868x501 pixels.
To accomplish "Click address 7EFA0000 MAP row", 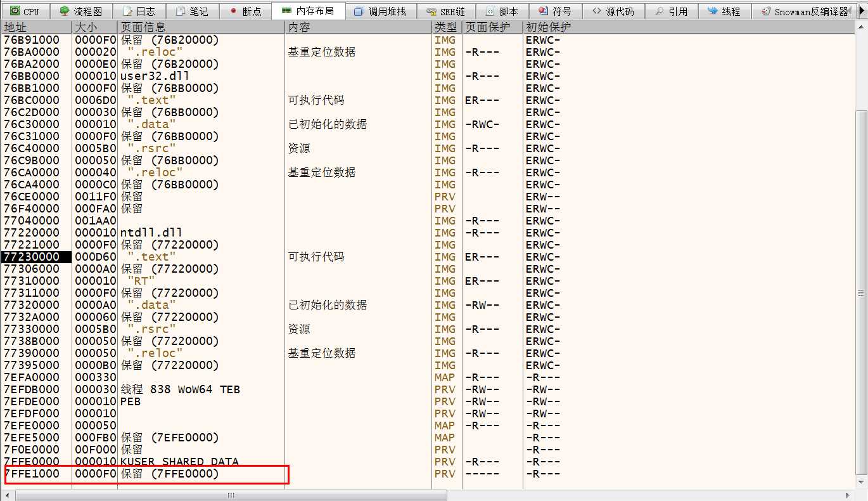I will [32, 377].
